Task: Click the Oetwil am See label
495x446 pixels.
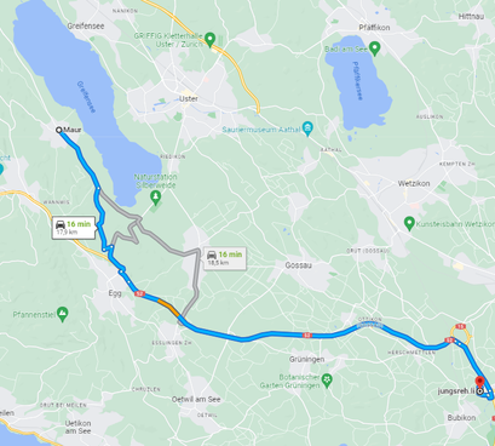Action: click(196, 399)
